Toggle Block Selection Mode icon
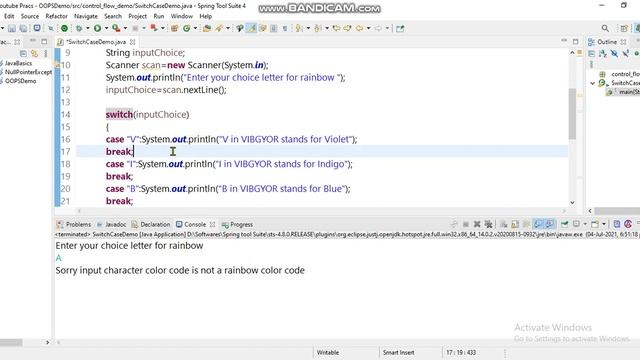The width and height of the screenshot is (640, 360). click(x=273, y=28)
